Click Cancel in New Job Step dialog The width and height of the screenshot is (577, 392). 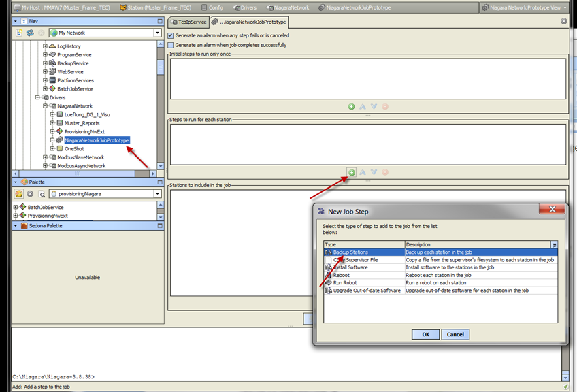coord(455,334)
